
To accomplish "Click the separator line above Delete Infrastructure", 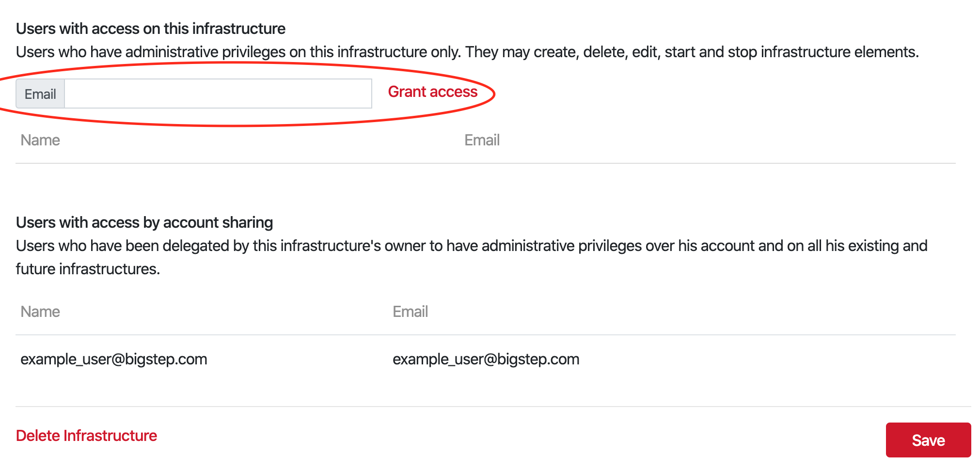I will point(493,407).
